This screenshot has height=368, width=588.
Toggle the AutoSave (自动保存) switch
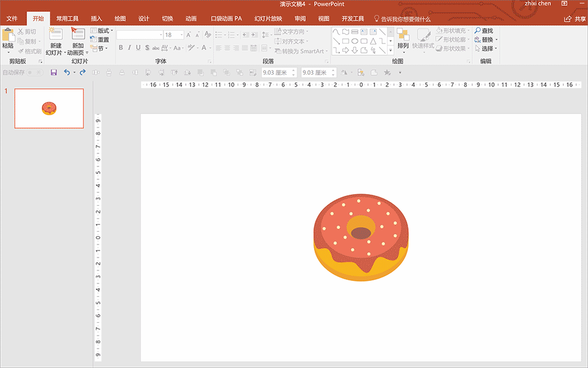click(x=35, y=72)
